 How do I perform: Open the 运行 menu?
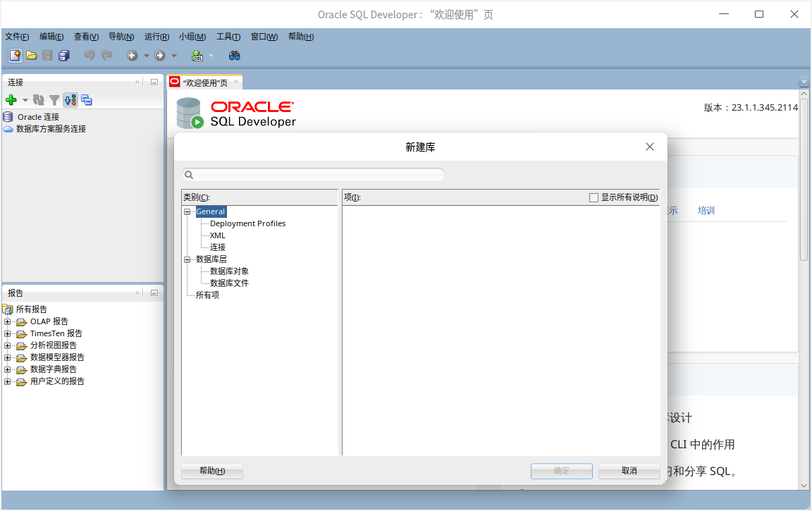coord(157,37)
